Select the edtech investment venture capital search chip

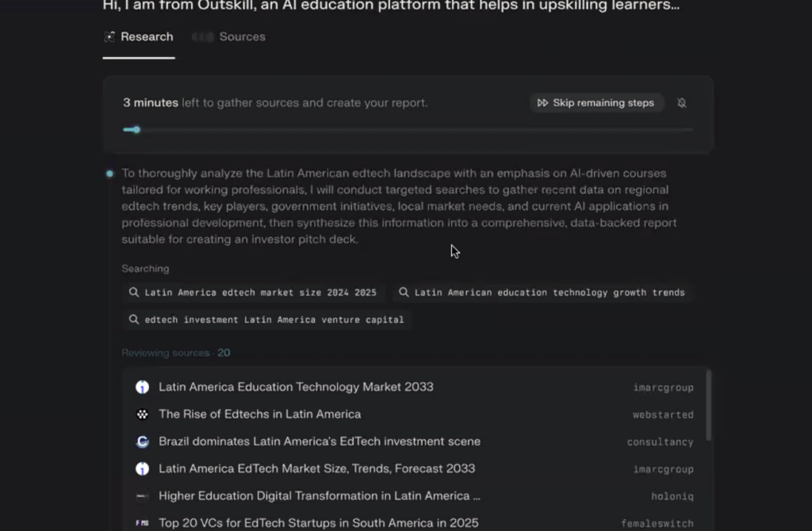(266, 320)
